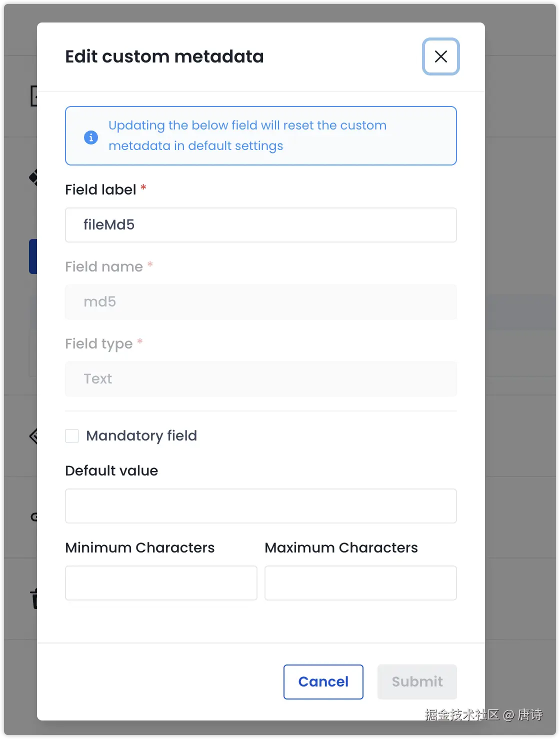Click the Mandatory field label text
Viewport: 560px width, 739px height.
pyautogui.click(x=141, y=436)
